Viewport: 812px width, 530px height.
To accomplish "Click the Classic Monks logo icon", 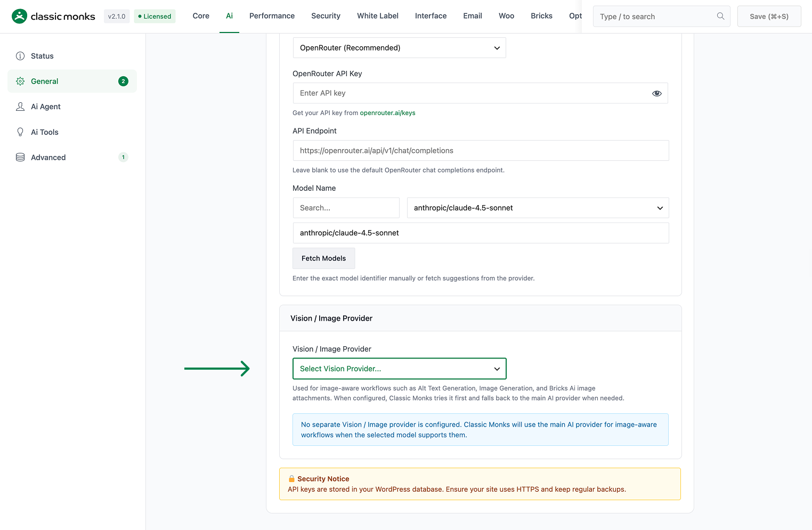I will [19, 17].
